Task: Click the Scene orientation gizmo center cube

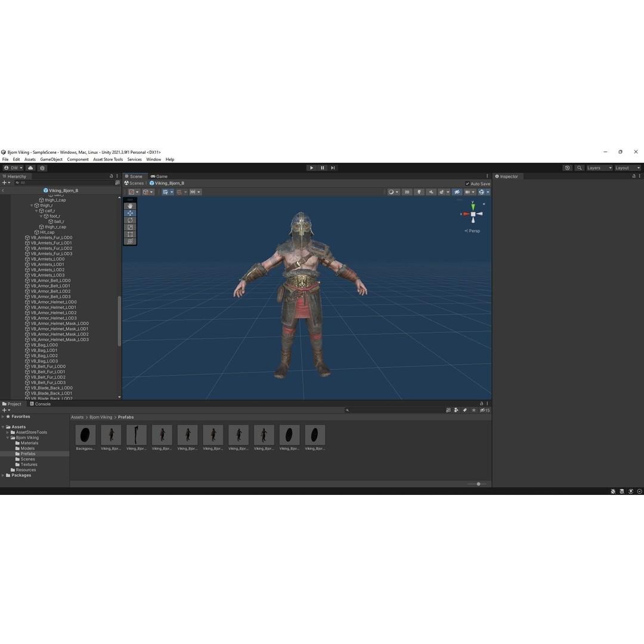Action: point(473,215)
